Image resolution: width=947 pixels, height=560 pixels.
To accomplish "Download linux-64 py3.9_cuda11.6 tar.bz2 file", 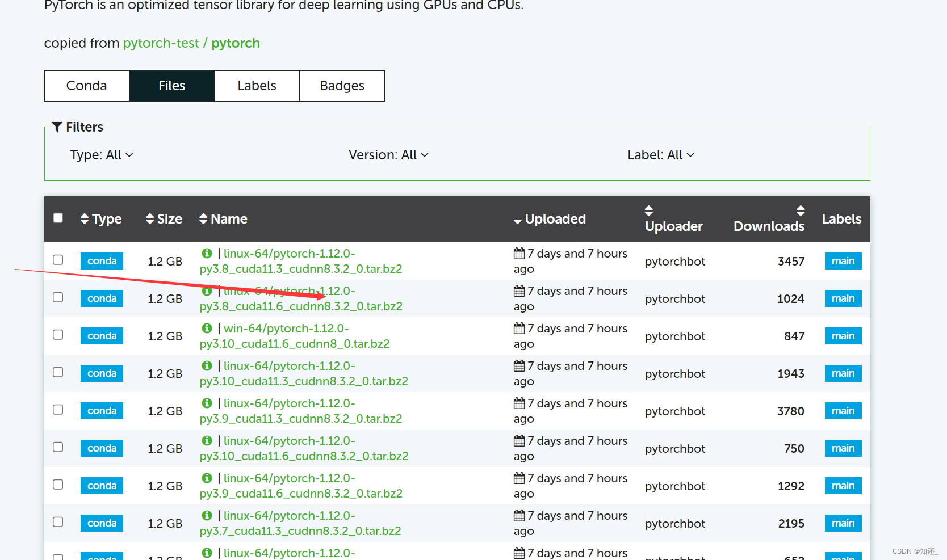I will 301,486.
